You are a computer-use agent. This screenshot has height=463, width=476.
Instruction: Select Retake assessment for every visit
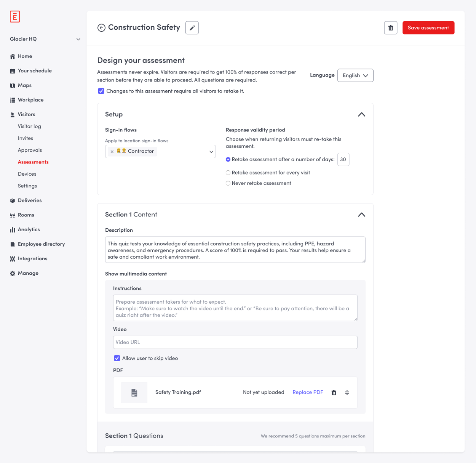[x=228, y=173]
